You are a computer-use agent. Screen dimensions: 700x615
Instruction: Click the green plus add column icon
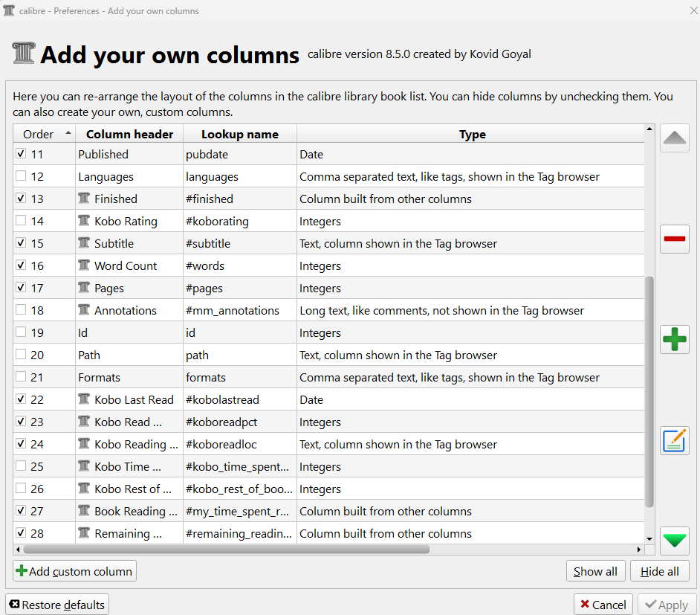pos(674,340)
